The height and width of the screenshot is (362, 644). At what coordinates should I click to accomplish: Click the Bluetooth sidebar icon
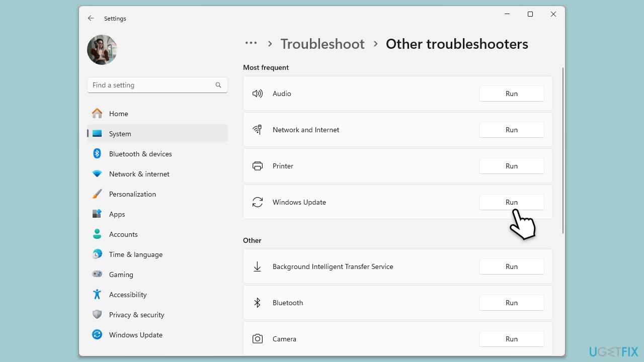pyautogui.click(x=97, y=154)
